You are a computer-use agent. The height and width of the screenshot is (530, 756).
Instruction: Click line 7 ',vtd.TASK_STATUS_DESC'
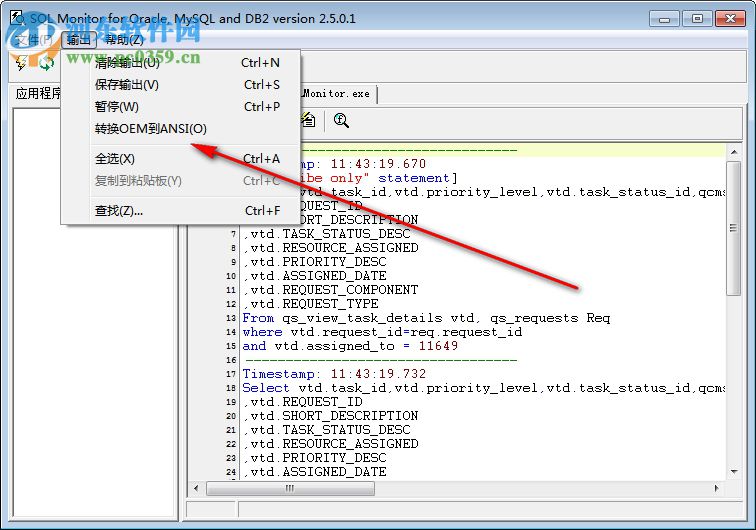click(x=326, y=234)
